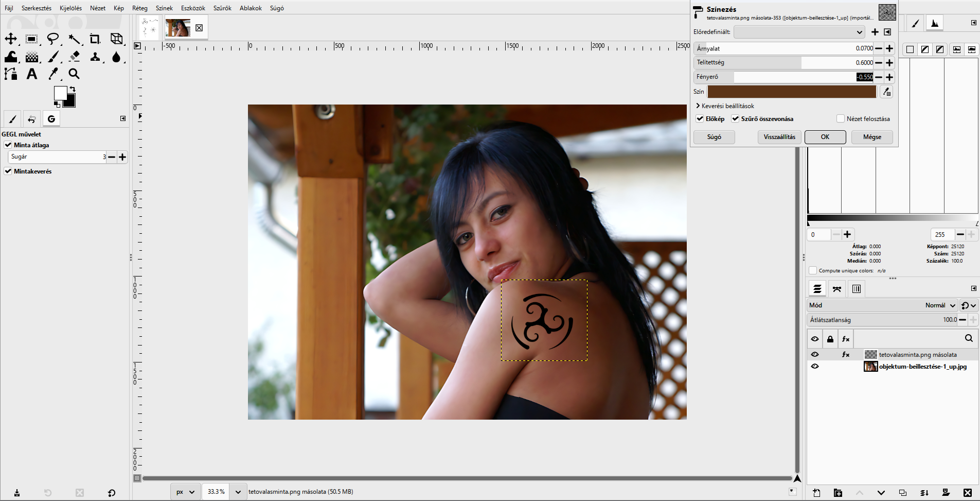This screenshot has width=980, height=501.
Task: Click the Mégse cancel button
Action: 872,137
